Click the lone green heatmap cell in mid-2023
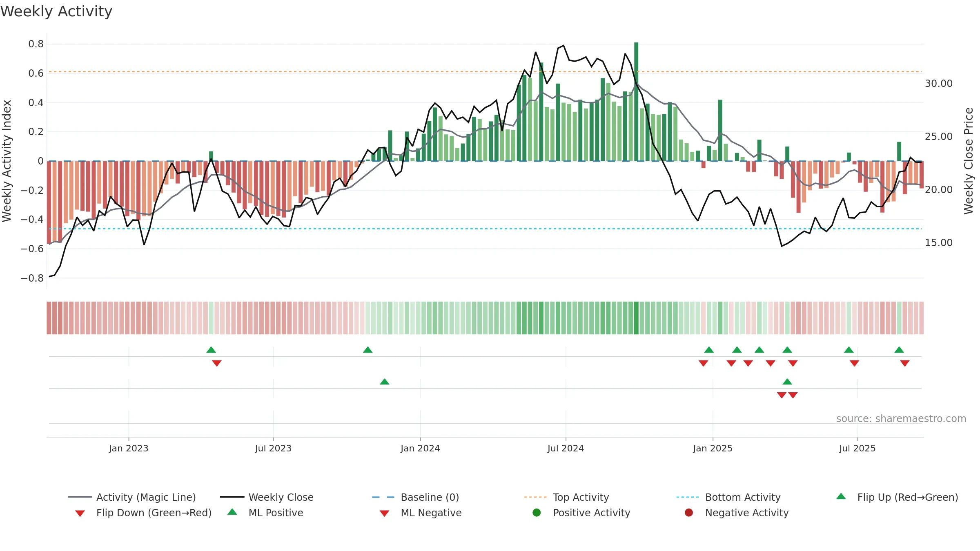980x551 pixels. (x=211, y=318)
